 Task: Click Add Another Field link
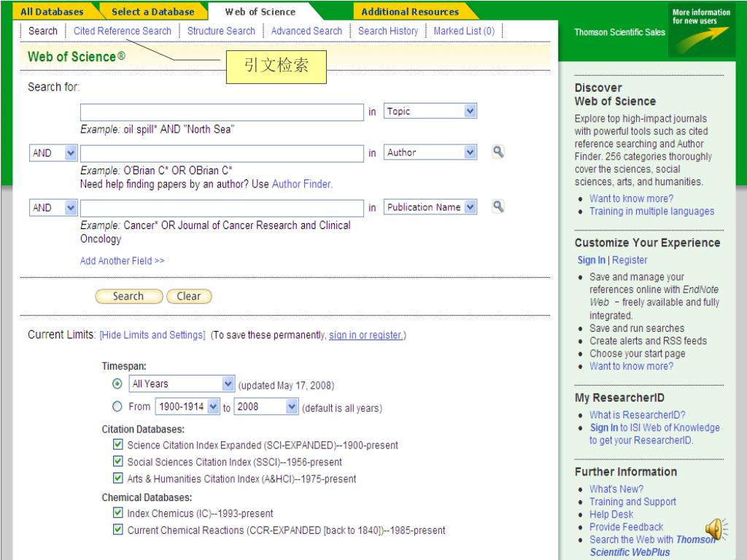(122, 260)
